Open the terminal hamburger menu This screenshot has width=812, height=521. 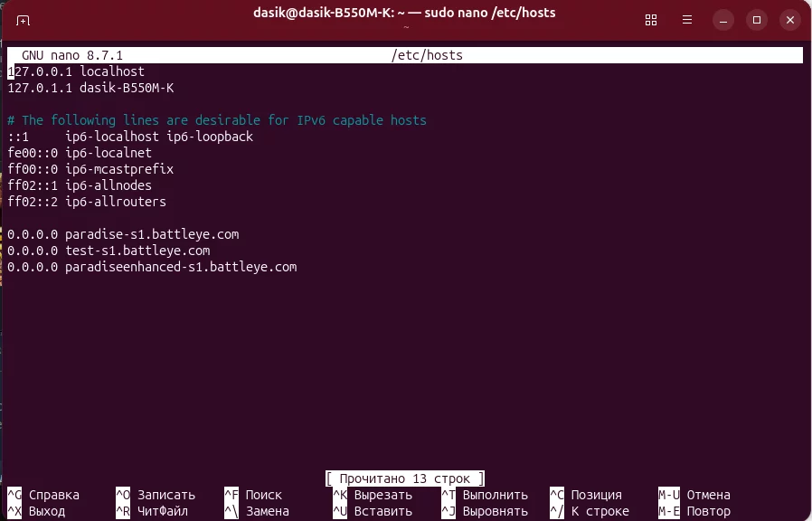[x=687, y=20]
